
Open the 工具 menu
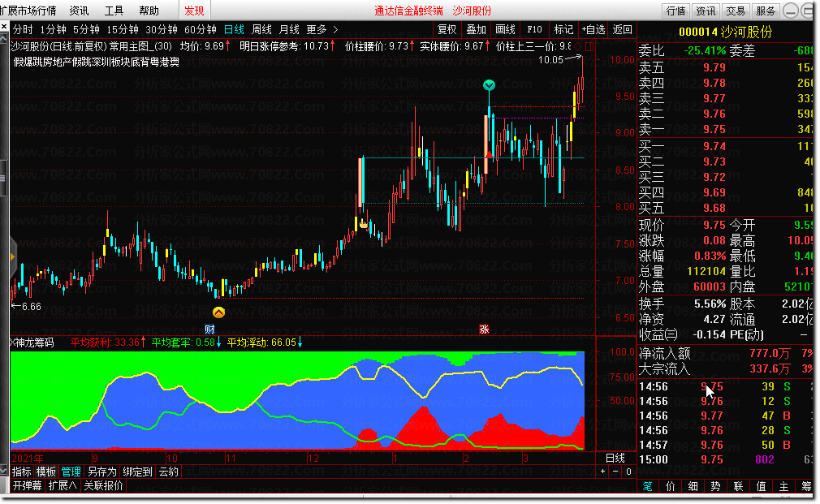pyautogui.click(x=114, y=11)
